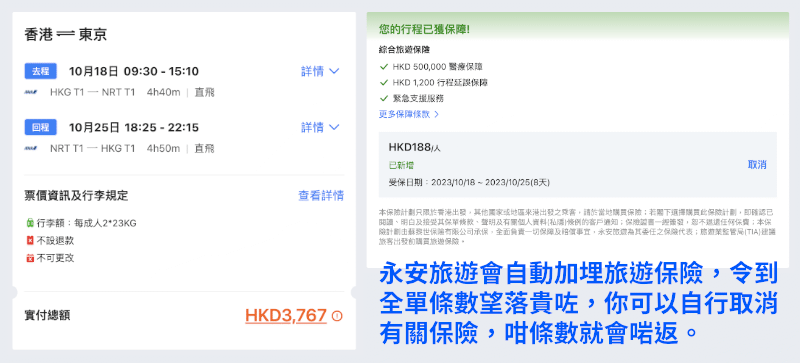
Task: Click the '已新增' status text
Action: click(401, 165)
